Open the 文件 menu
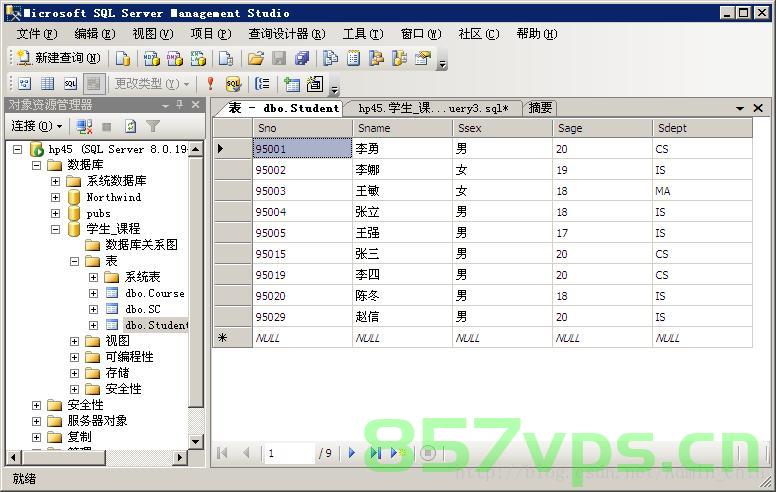Screen dimensions: 776x492 (37, 34)
